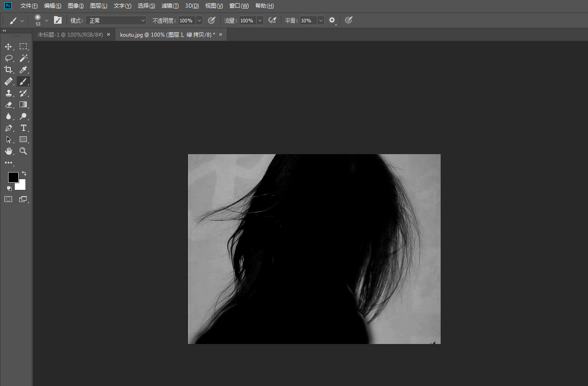Open the 图像(I) menu

tap(75, 6)
